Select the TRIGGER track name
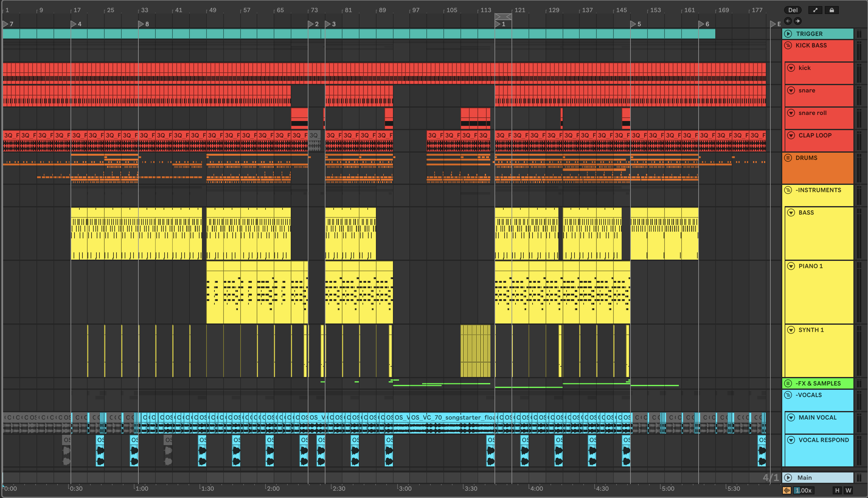 [x=809, y=34]
